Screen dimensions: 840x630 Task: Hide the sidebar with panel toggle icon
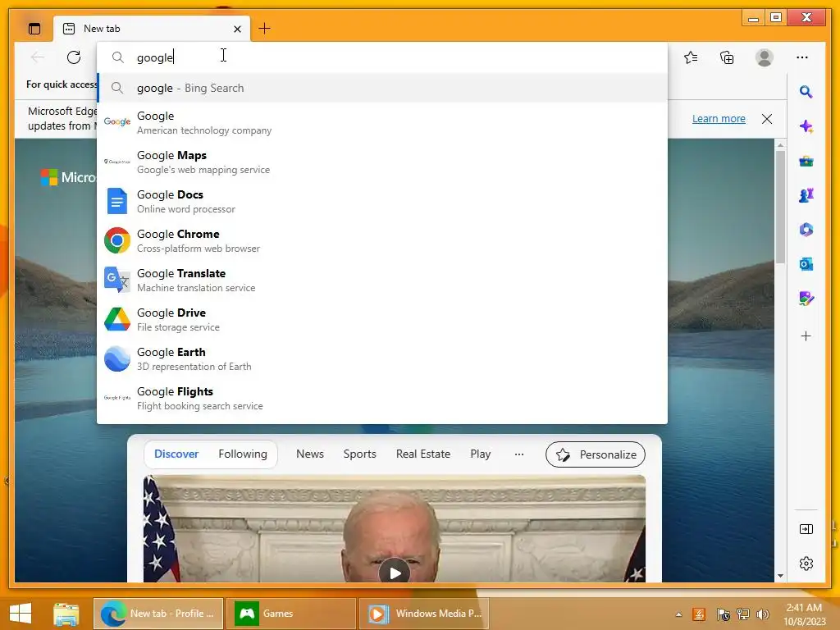pos(806,529)
